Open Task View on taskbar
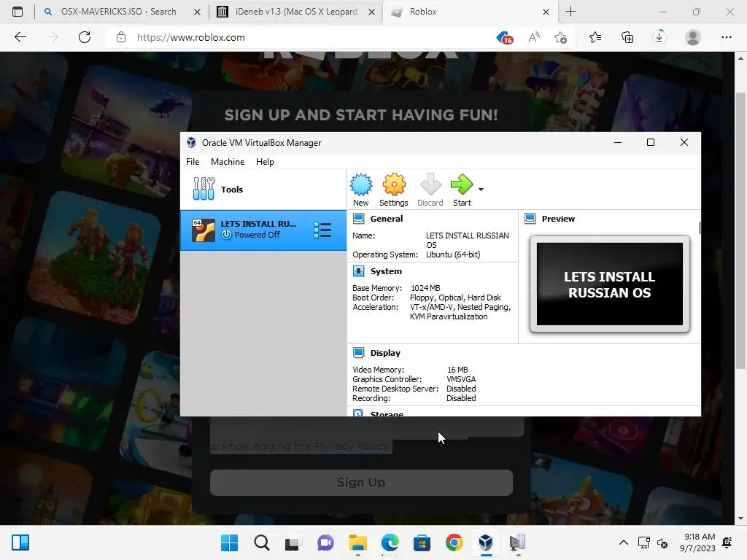 coord(293,542)
